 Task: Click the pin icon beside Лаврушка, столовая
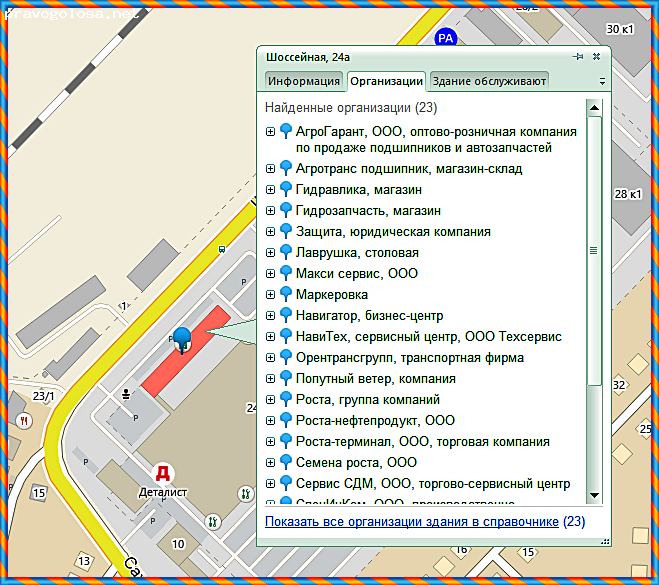[285, 252]
